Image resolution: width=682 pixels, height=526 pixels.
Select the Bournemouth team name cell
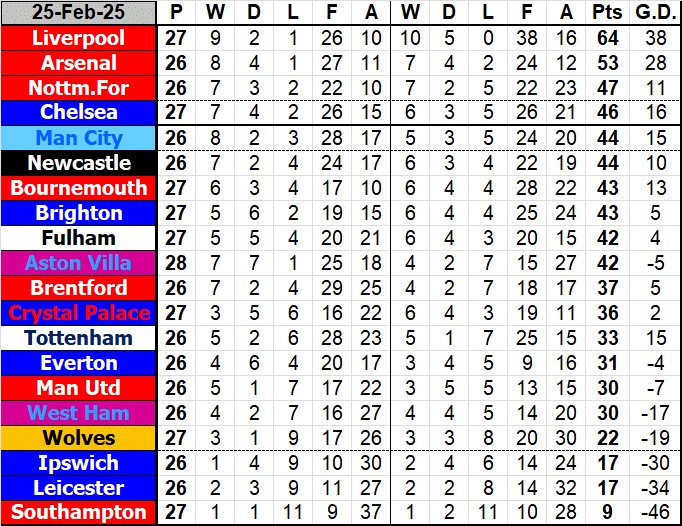pyautogui.click(x=78, y=188)
